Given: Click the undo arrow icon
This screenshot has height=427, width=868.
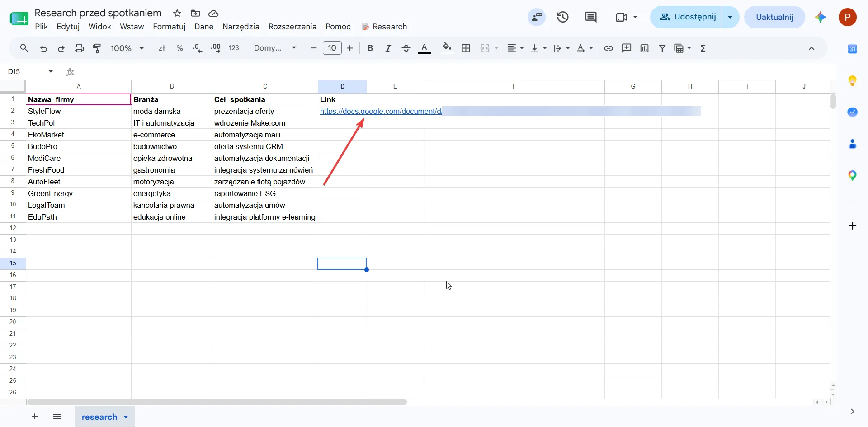Looking at the screenshot, I should [43, 48].
